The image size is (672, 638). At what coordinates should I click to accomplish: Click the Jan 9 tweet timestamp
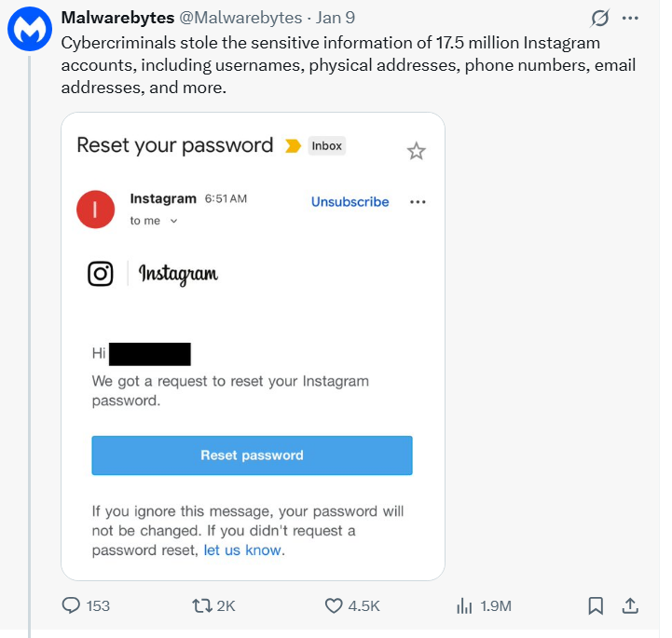click(x=336, y=18)
